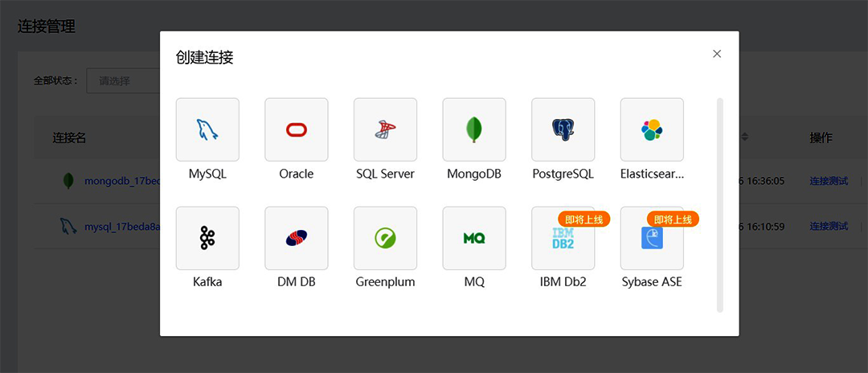Viewport: 868px width, 373px height.
Task: Click the Elasticsear... label text
Action: (652, 174)
